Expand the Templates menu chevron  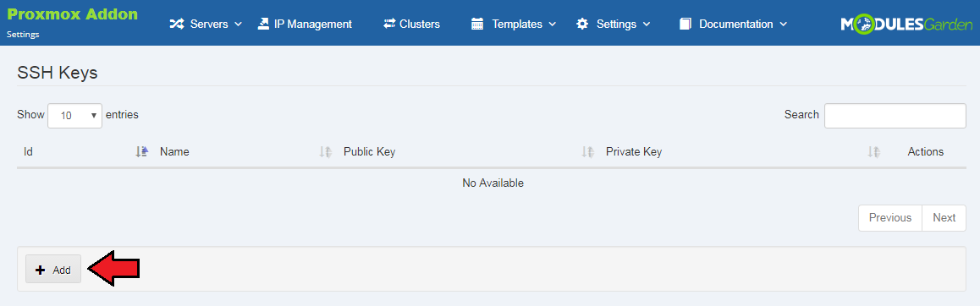click(553, 25)
